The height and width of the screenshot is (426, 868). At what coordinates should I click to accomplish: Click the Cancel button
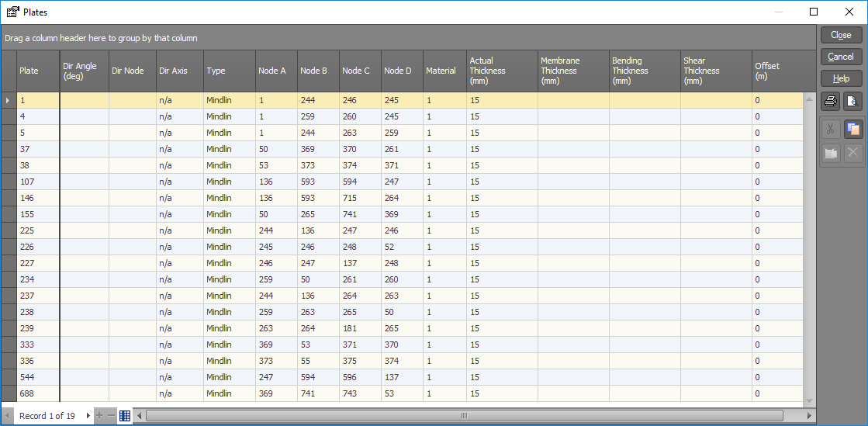(841, 57)
